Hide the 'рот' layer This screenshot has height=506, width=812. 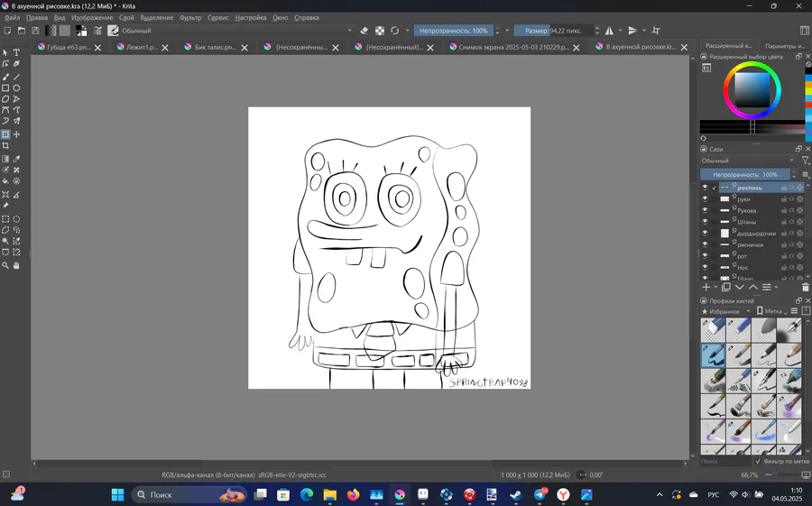point(705,256)
